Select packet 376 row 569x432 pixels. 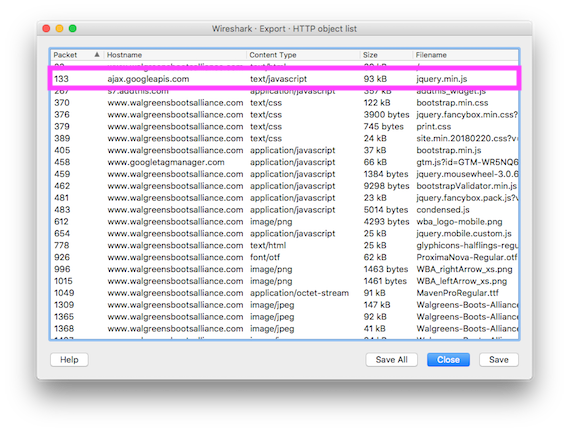point(284,115)
